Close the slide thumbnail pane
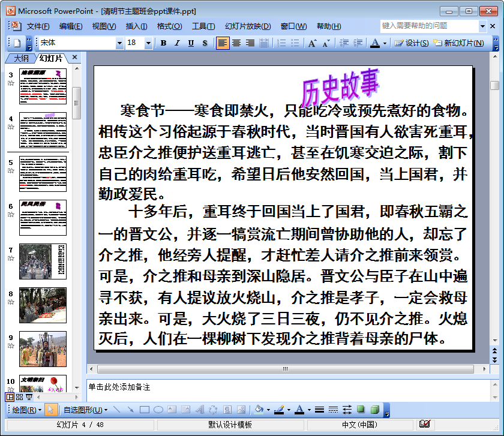This screenshot has width=504, height=436. pos(74,57)
